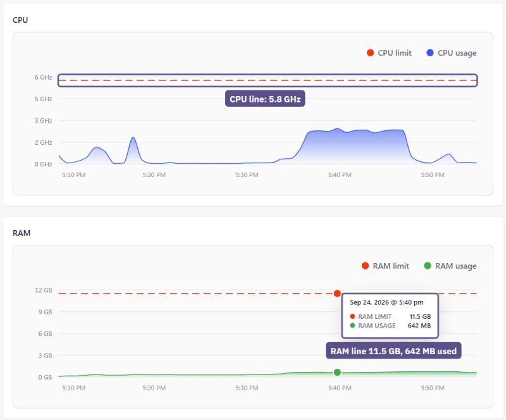This screenshot has height=420, width=506.
Task: Click 5:10 PM on the RAM chart axis
Action: (x=74, y=388)
